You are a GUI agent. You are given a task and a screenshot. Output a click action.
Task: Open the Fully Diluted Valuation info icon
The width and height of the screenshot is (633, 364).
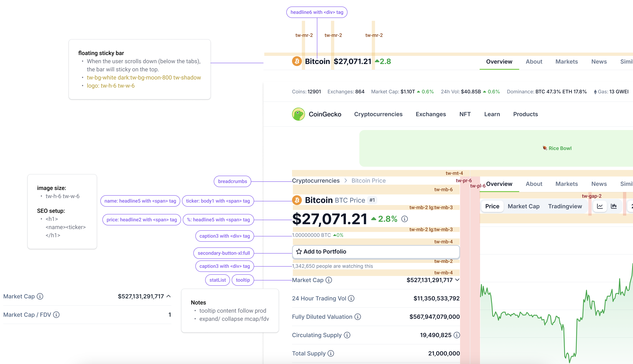[358, 317]
